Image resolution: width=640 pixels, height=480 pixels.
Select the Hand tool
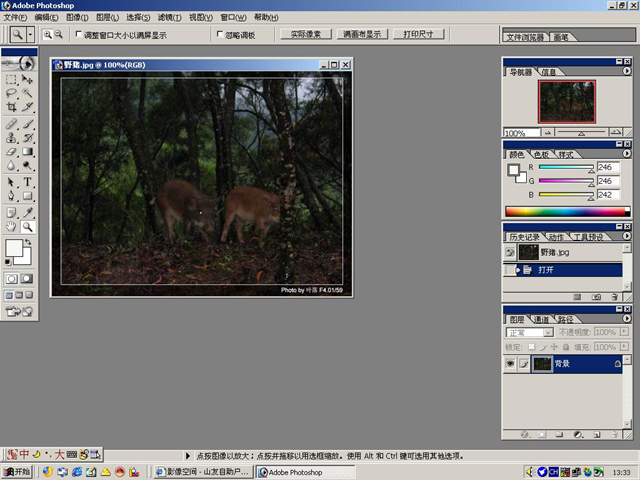(11, 227)
